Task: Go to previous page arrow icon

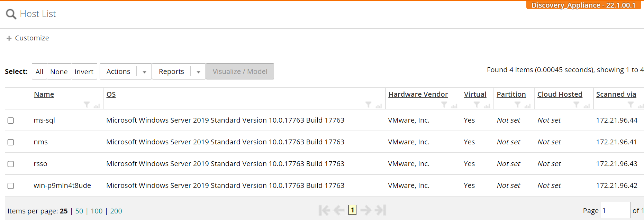Action: [339, 210]
